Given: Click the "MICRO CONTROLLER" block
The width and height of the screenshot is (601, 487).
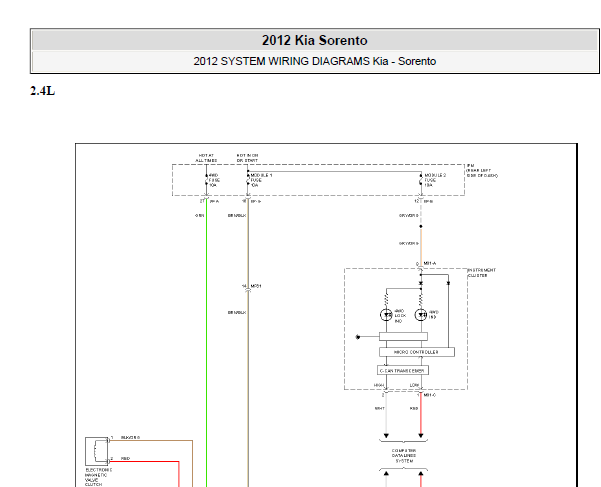Looking at the screenshot, I should 417,352.
